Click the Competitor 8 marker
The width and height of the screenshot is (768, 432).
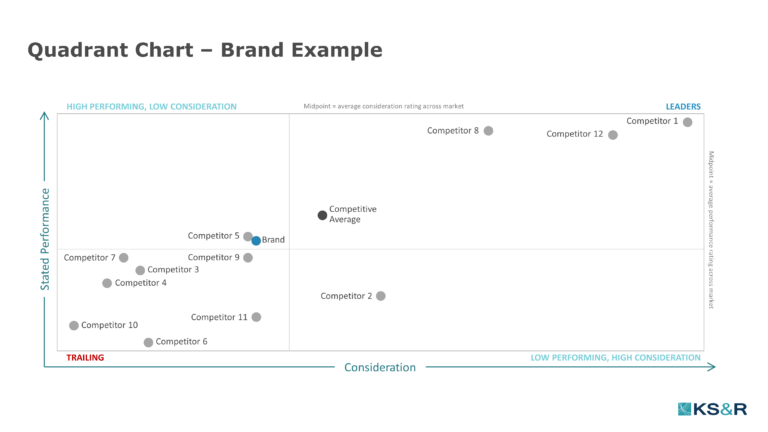point(488,131)
